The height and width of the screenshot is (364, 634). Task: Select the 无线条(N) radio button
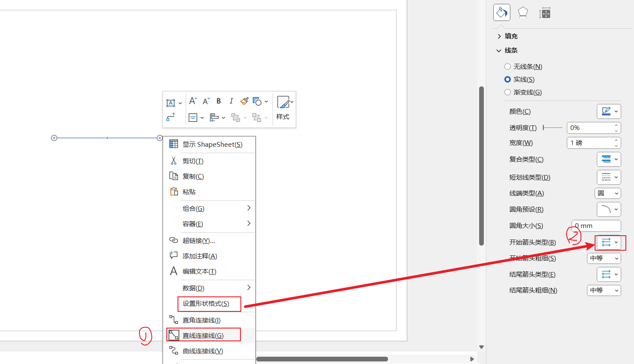click(507, 67)
